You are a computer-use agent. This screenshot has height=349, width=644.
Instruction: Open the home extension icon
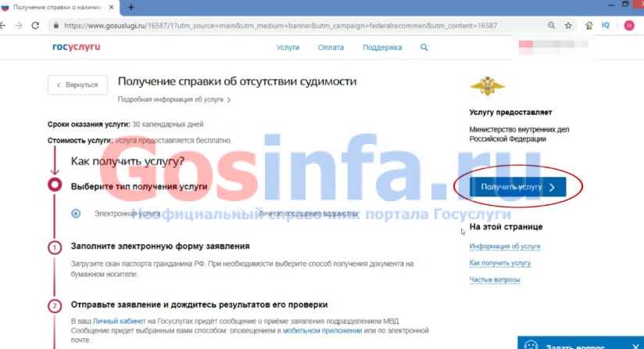[x=589, y=26]
